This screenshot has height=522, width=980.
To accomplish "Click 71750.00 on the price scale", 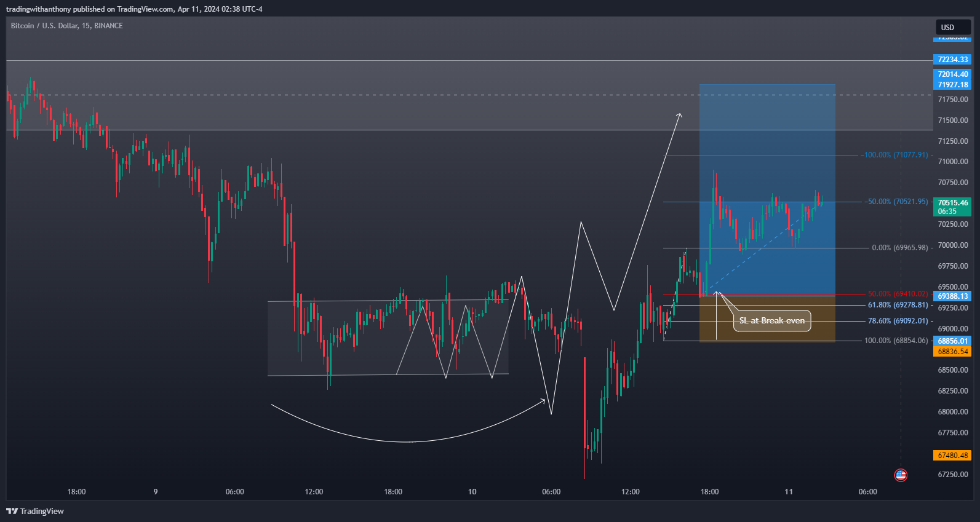I will (953, 100).
